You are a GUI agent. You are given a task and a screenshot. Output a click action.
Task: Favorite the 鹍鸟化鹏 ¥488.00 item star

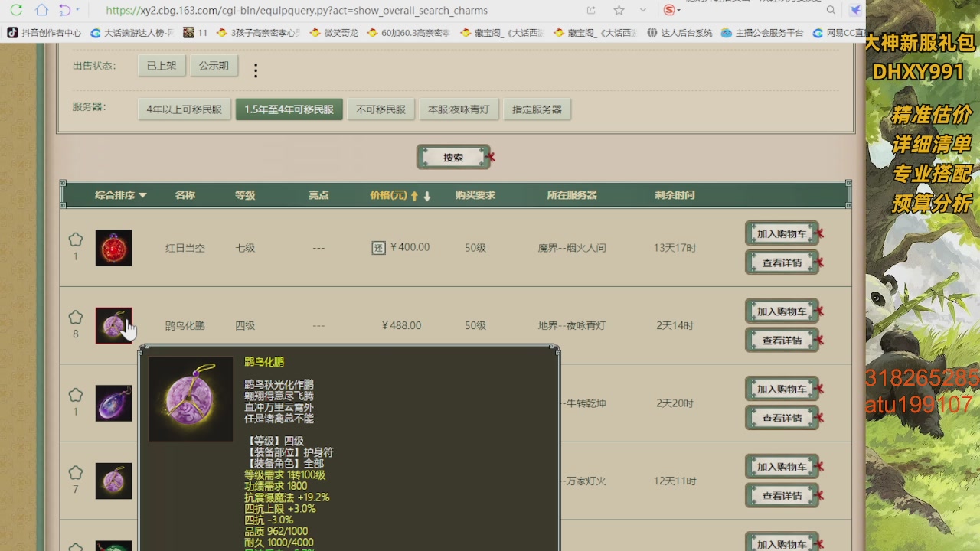[75, 318]
